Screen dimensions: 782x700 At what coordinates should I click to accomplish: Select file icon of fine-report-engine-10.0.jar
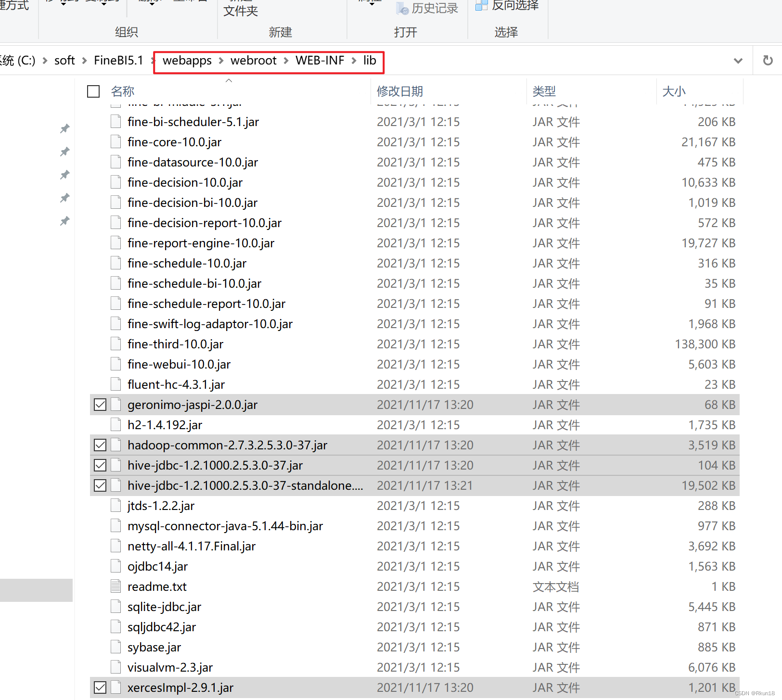pyautogui.click(x=115, y=243)
